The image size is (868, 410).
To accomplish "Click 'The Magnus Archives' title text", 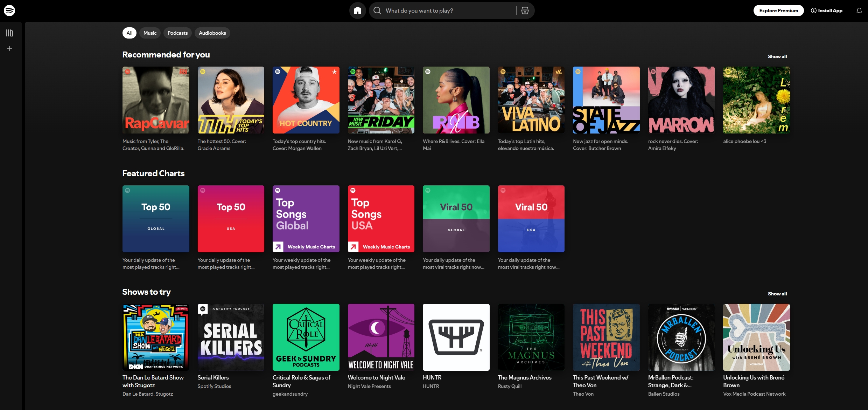I will tap(524, 377).
